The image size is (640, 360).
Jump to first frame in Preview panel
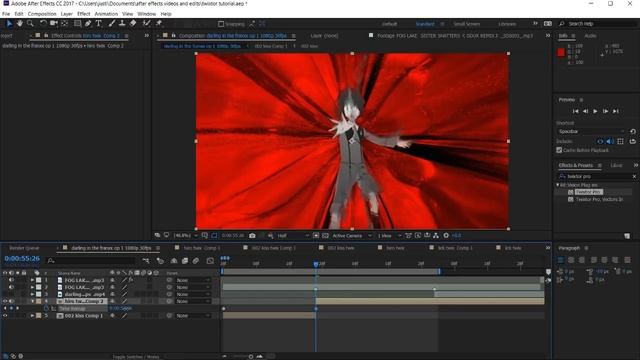click(576, 111)
